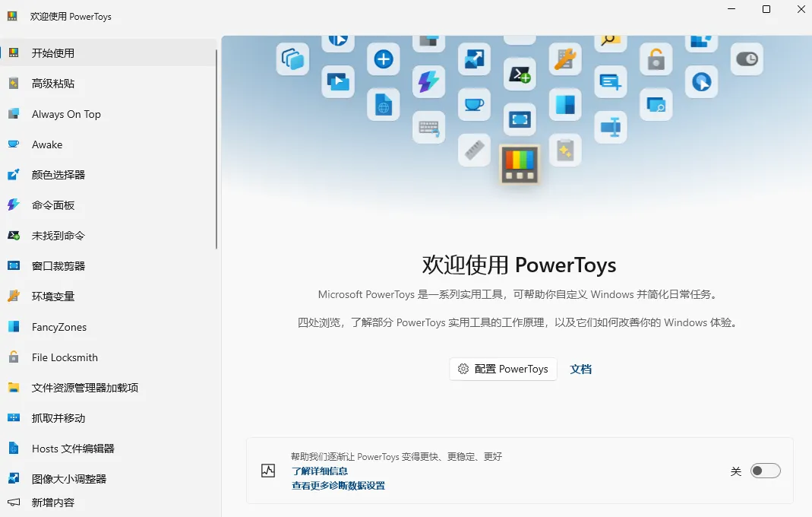Minimize the PowerToys welcome window
Screen dimensions: 812x517
pos(731,9)
